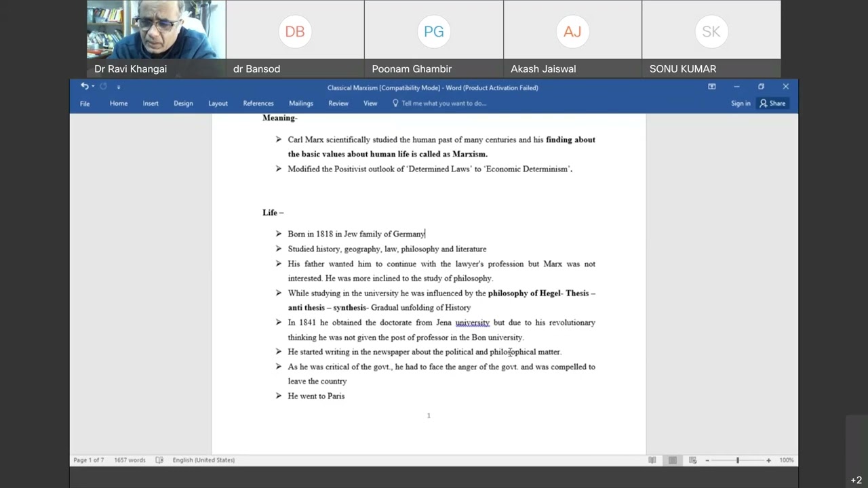Click the zoom out minus button

click(x=707, y=460)
